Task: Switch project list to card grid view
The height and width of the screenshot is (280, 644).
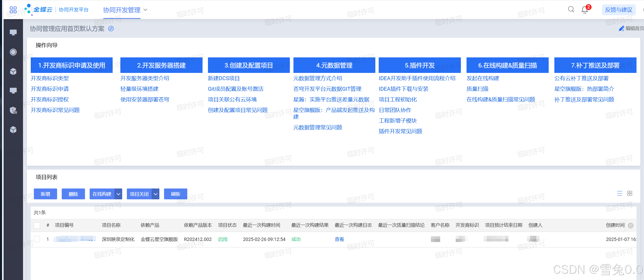Action: (630, 193)
